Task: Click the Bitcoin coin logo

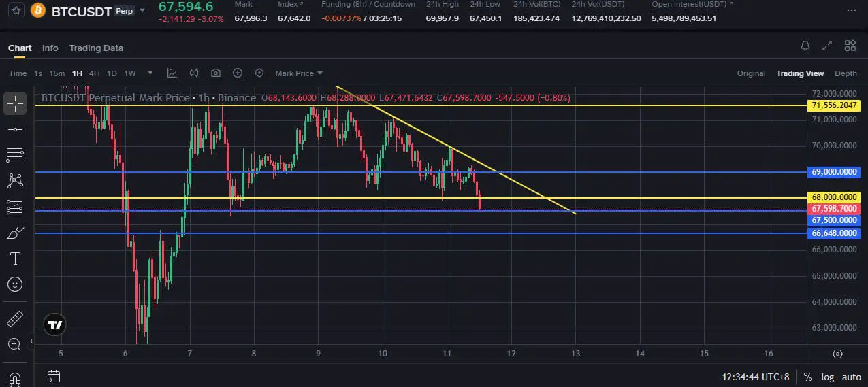Action: (x=38, y=11)
